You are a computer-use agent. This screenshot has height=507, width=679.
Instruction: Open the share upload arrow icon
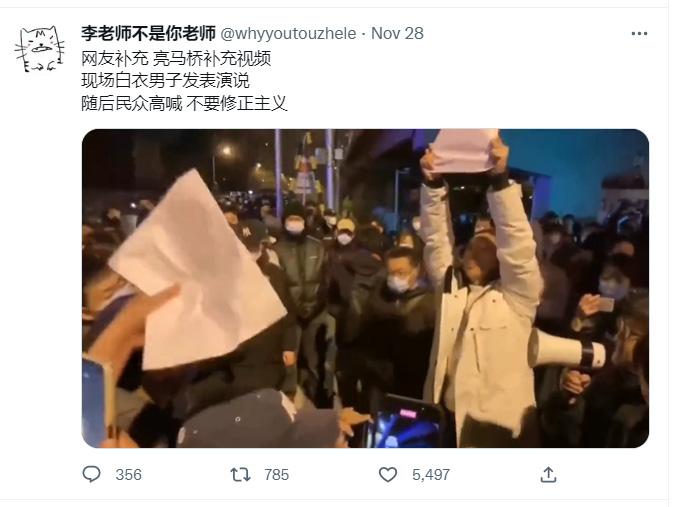pyautogui.click(x=548, y=475)
